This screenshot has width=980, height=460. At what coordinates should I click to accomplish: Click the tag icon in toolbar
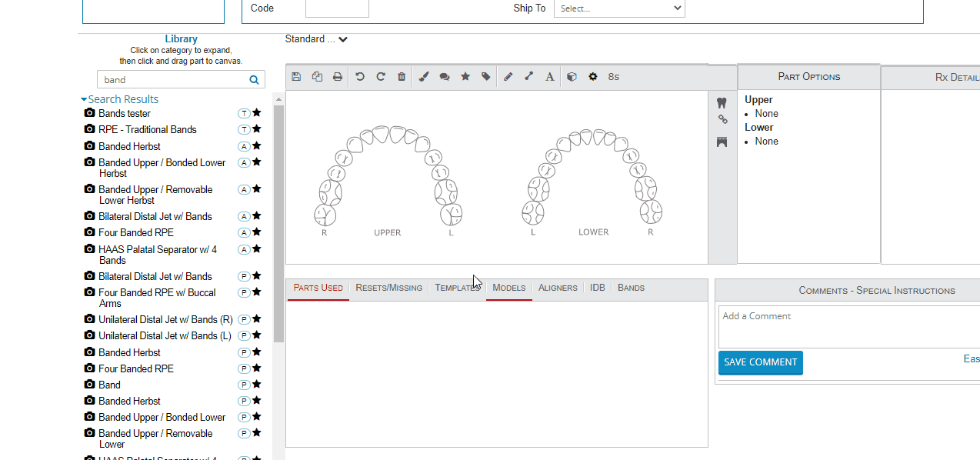[486, 77]
